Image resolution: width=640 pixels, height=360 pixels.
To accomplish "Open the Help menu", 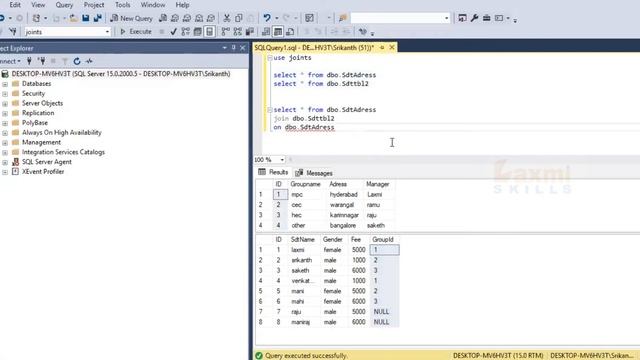I will pyautogui.click(x=182, y=5).
